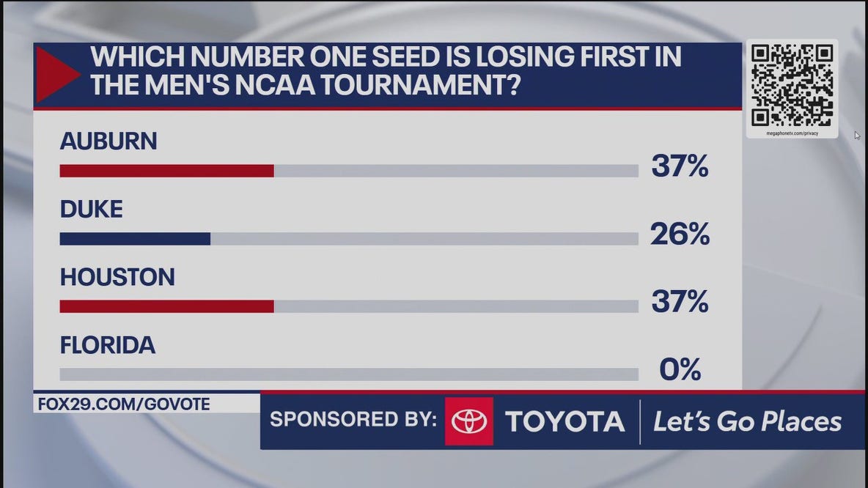The height and width of the screenshot is (488, 868).
Task: Click Florida's 0% result value
Action: point(680,370)
